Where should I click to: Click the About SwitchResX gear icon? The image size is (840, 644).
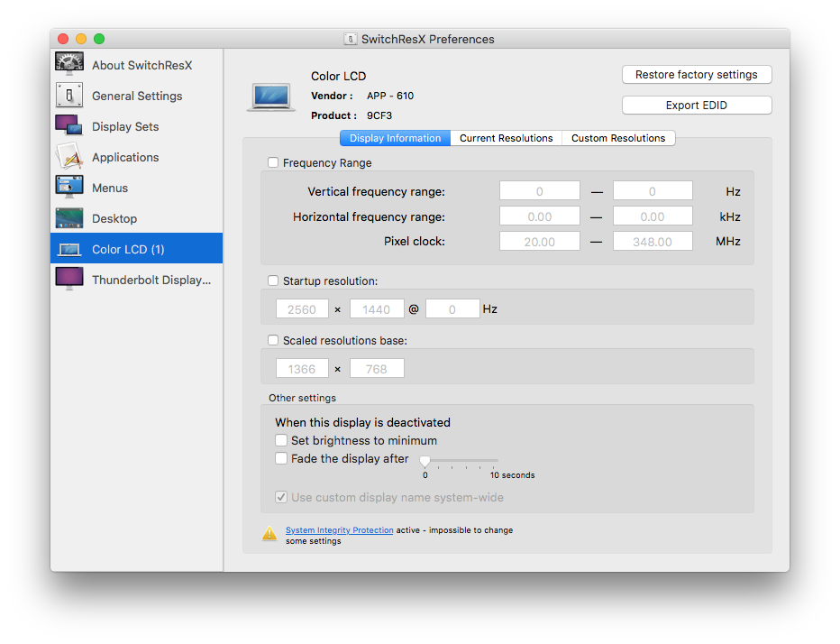(x=69, y=64)
